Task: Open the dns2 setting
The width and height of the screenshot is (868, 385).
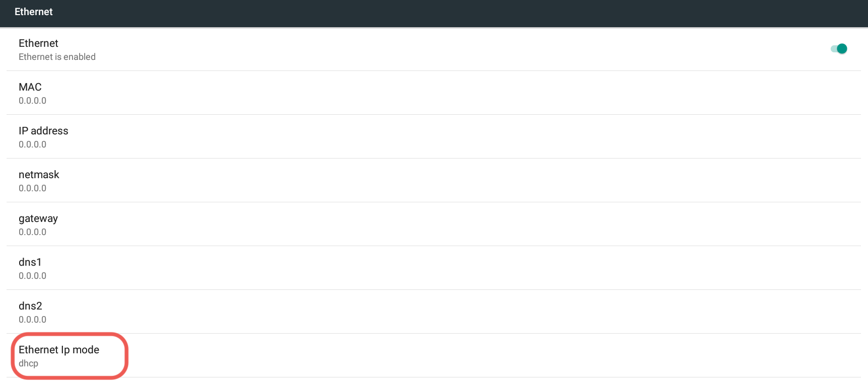Action: (x=30, y=306)
